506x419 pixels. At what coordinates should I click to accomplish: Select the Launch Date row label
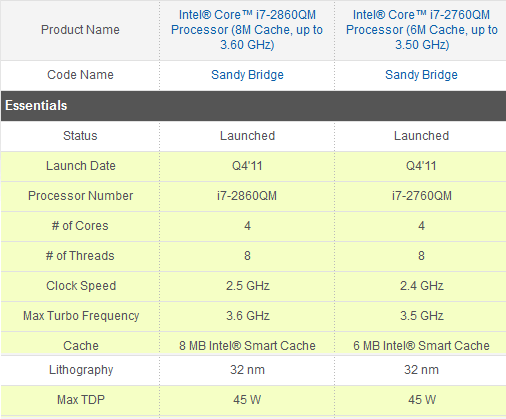81,166
